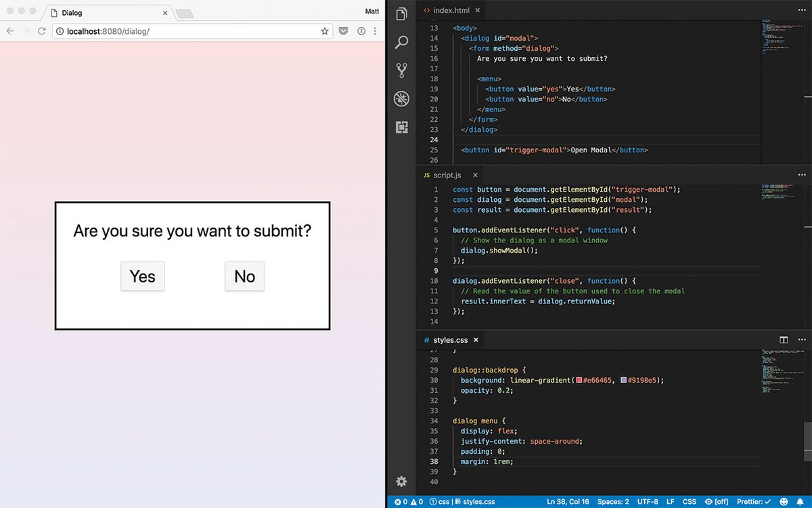Open the Extensions view
The image size is (812, 508).
coord(401,127)
